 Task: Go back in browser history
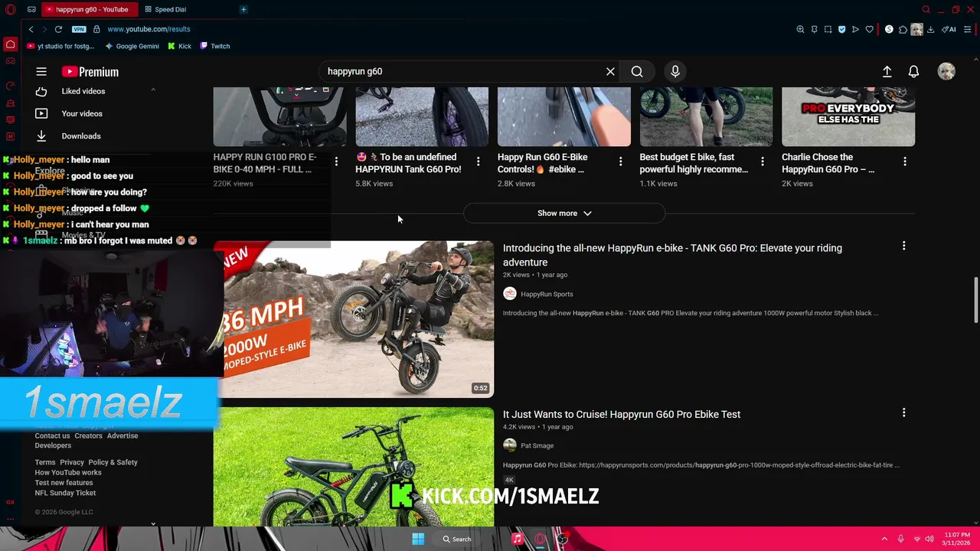pyautogui.click(x=31, y=29)
